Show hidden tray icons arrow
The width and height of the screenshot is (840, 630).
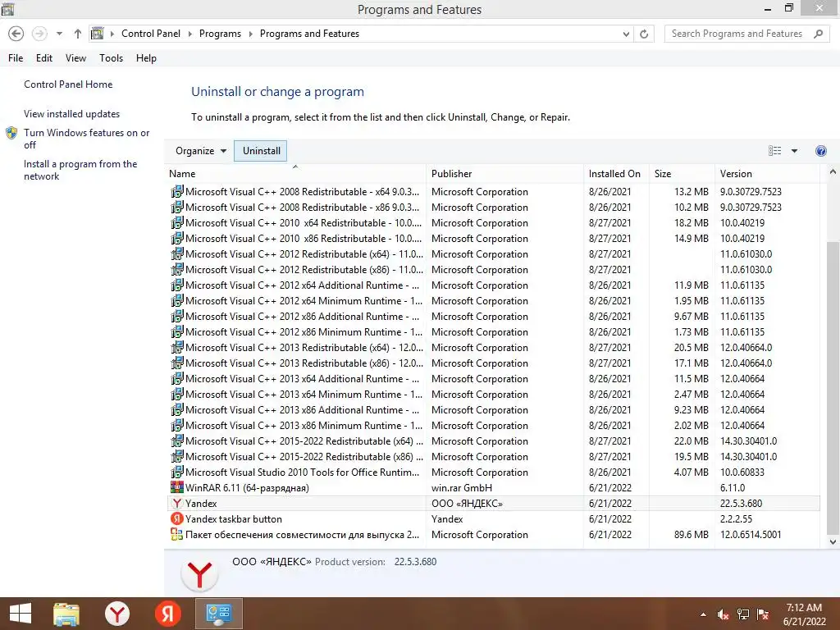click(x=703, y=614)
